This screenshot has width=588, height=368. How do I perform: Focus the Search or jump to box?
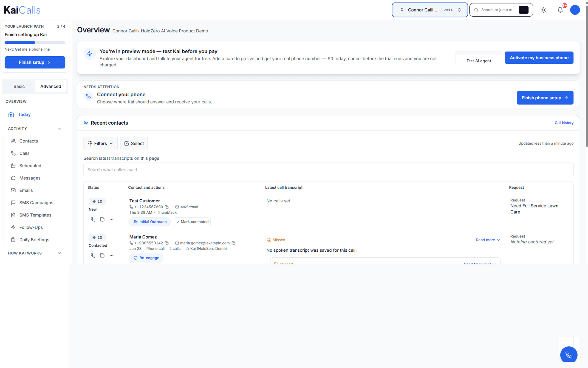(x=501, y=10)
